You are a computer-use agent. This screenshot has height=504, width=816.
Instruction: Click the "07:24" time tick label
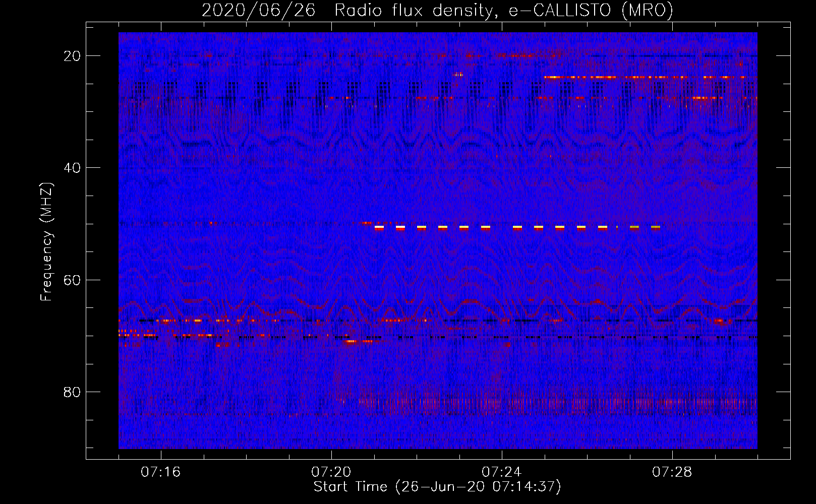click(502, 472)
